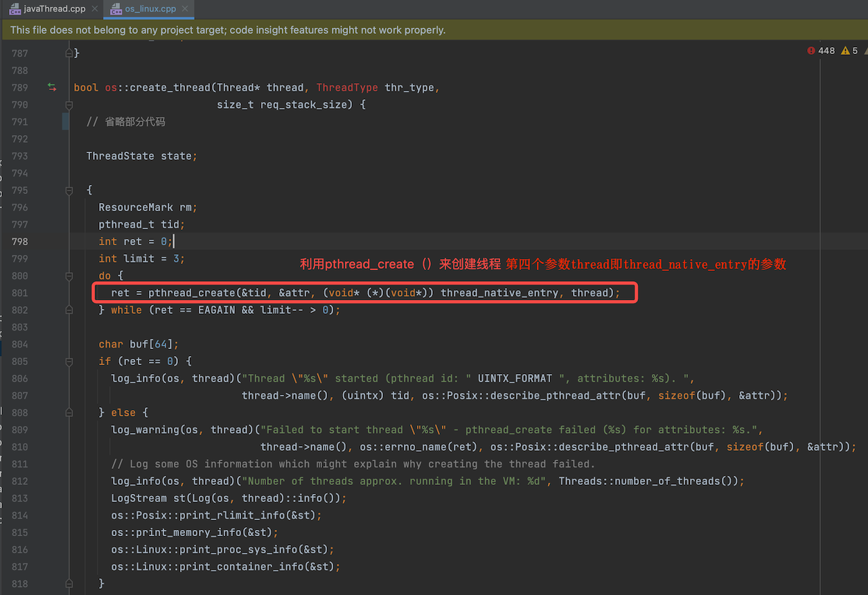
Task: Collapse the fold marker at line 787
Action: [x=69, y=53]
